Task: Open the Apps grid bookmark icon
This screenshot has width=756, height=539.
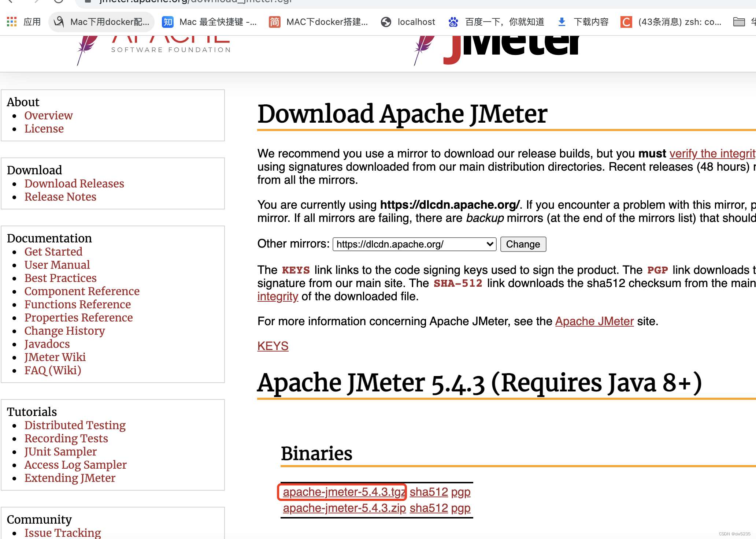Action: (12, 22)
